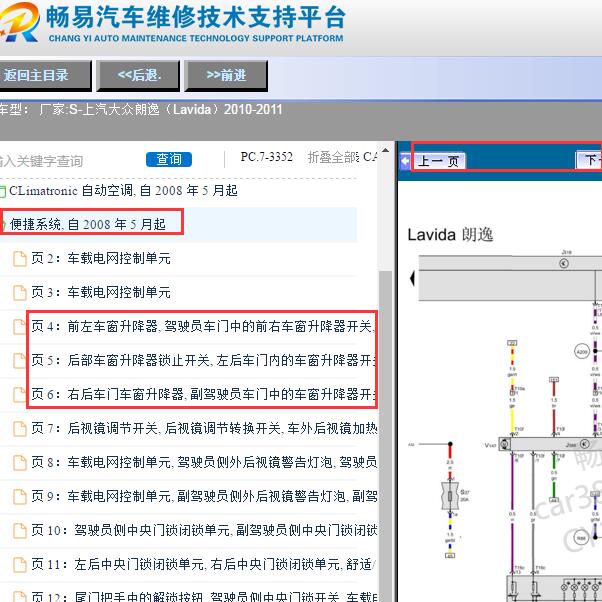Open 页 9: 副驾驶员侧外后视镜警告灯泡 entry
Image resolution: width=602 pixels, height=602 pixels.
tap(203, 496)
